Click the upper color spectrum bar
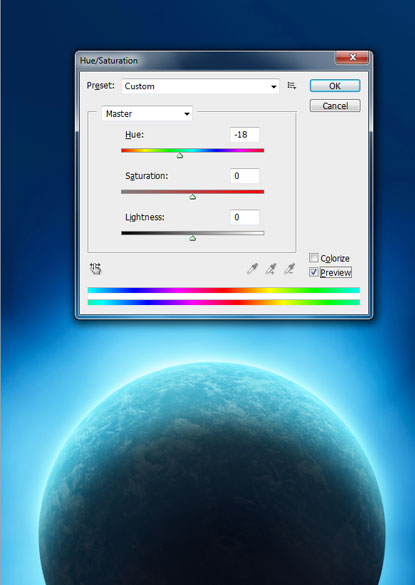 (224, 290)
